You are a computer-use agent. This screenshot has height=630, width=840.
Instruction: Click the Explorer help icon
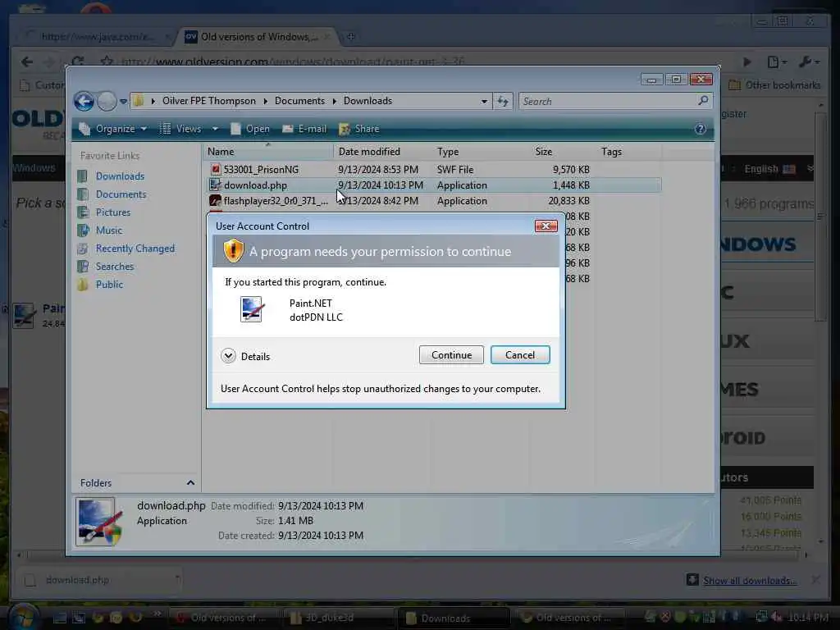pos(701,129)
